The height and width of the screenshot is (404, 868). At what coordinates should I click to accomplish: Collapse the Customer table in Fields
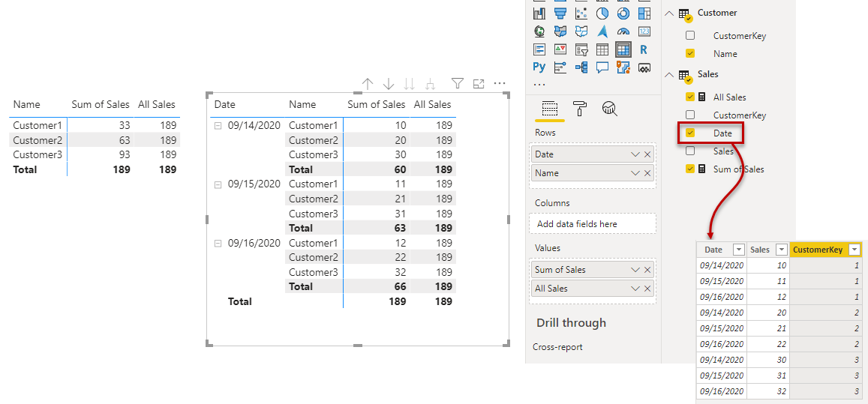pyautogui.click(x=670, y=13)
